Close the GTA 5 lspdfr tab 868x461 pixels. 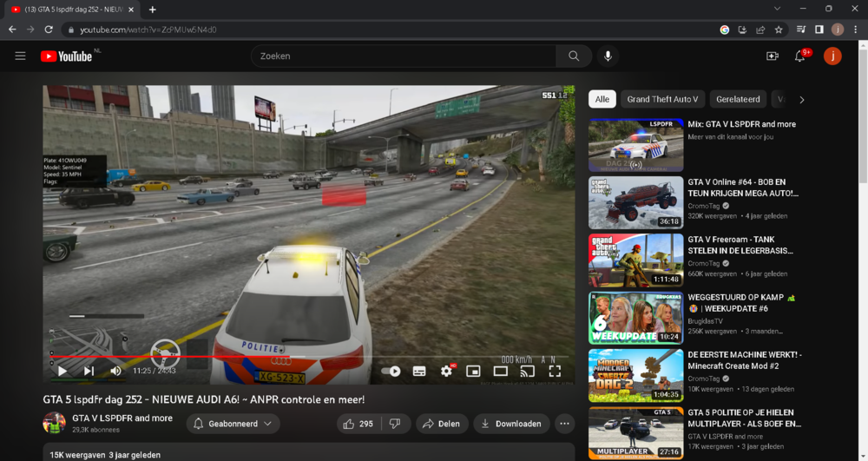[x=131, y=10]
